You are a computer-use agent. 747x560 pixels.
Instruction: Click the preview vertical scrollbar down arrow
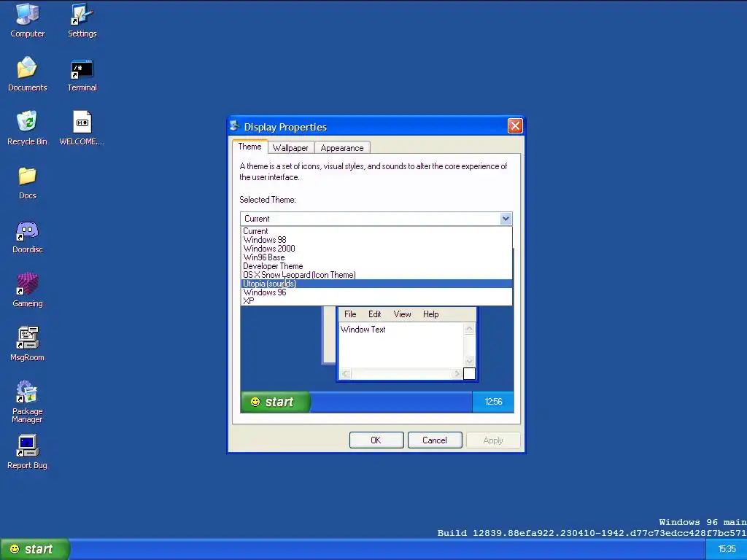pyautogui.click(x=469, y=362)
